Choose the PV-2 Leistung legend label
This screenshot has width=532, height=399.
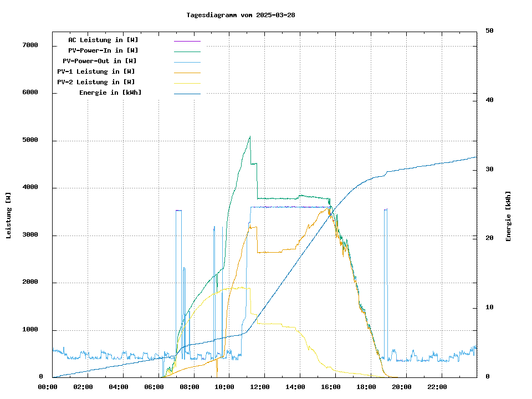click(96, 82)
